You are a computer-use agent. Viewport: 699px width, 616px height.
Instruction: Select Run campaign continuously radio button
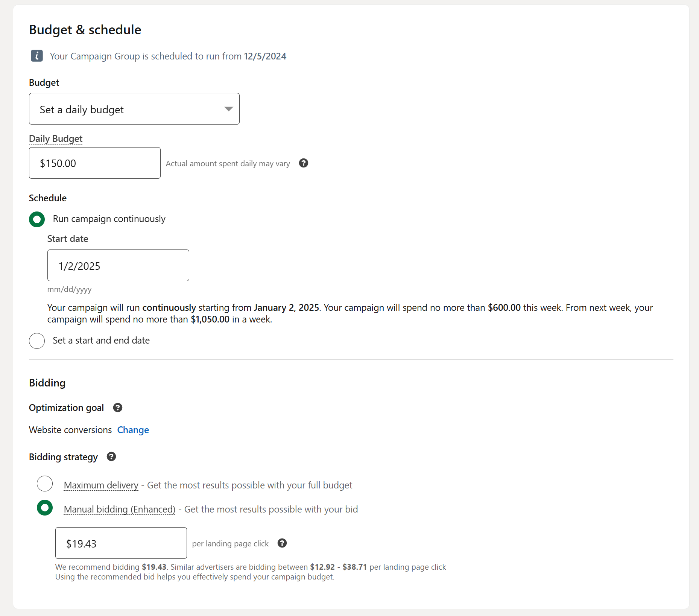click(x=37, y=219)
